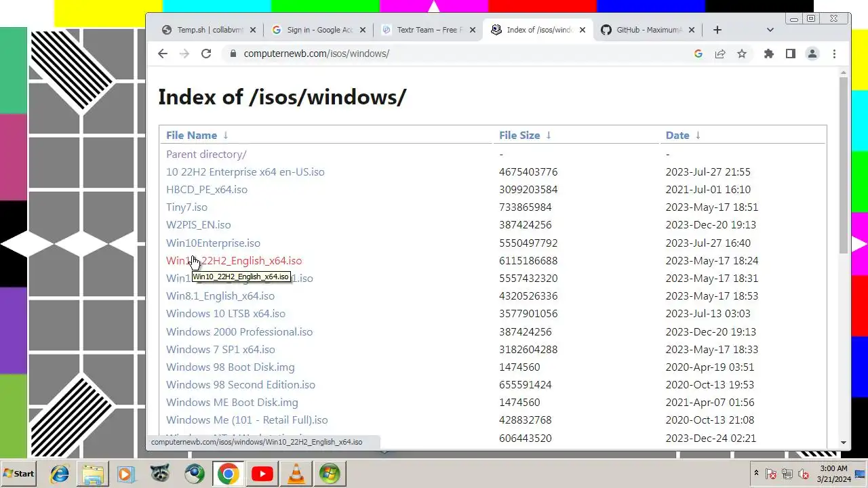Open a new tab with plus button
This screenshot has height=488, width=868.
click(x=717, y=30)
